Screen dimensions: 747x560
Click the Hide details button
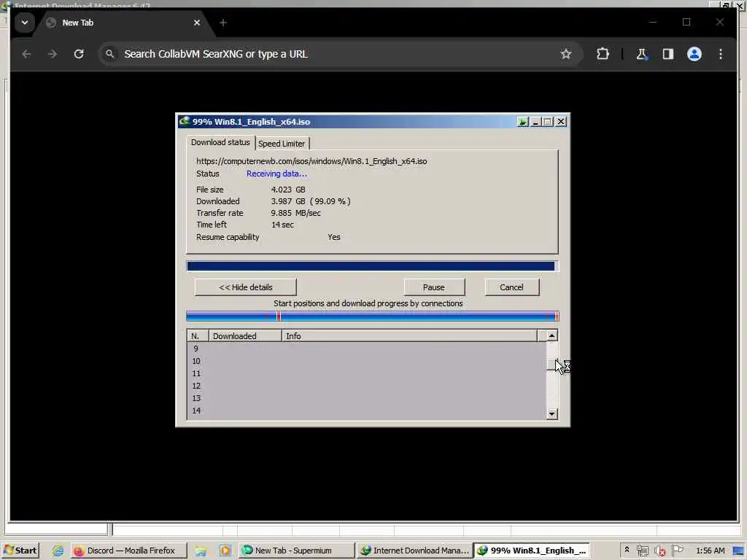pos(245,287)
